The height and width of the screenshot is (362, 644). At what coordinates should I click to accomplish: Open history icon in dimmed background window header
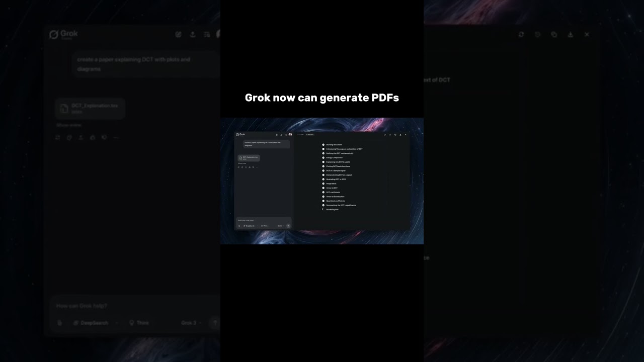tap(207, 34)
